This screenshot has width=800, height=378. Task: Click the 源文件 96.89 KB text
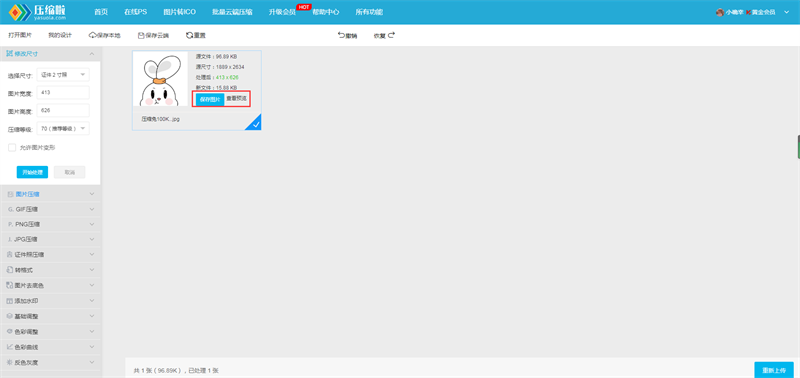point(216,57)
